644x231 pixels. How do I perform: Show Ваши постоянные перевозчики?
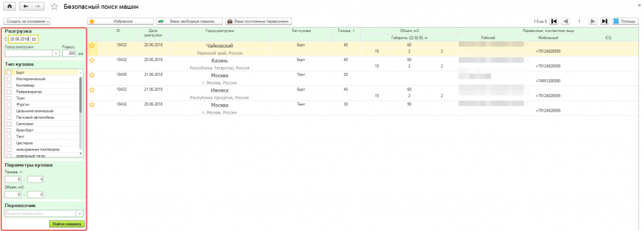[258, 21]
